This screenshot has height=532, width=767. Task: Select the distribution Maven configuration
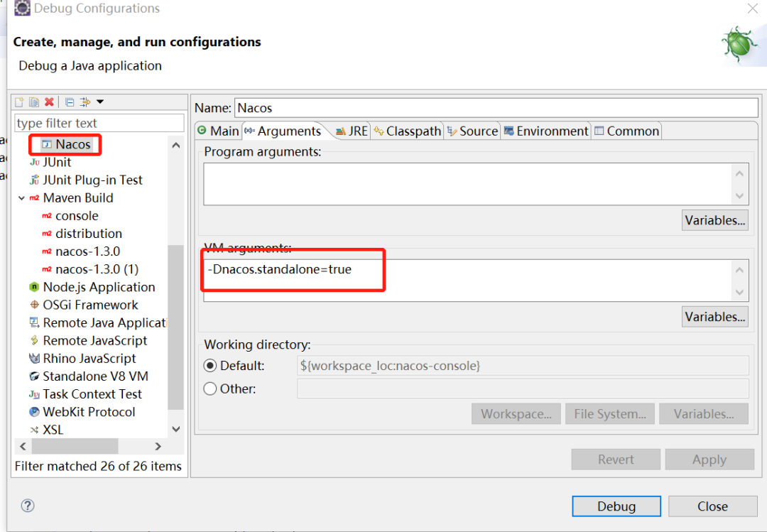[82, 234]
